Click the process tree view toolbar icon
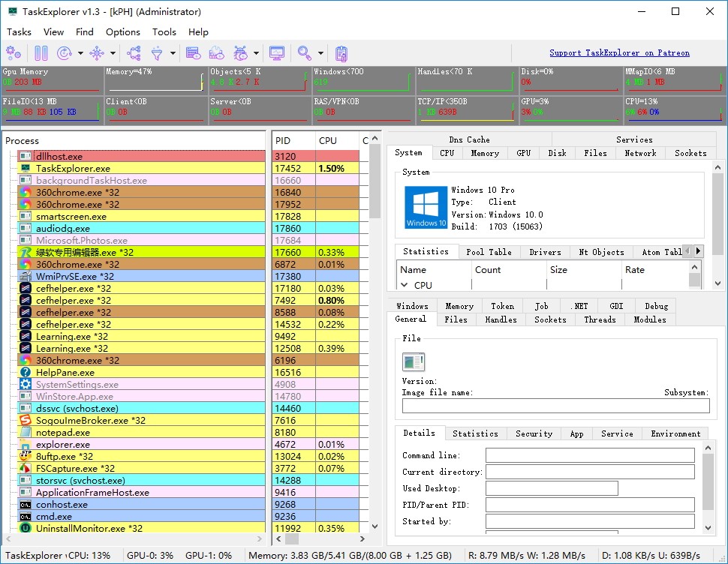The height and width of the screenshot is (564, 728). coord(134,53)
